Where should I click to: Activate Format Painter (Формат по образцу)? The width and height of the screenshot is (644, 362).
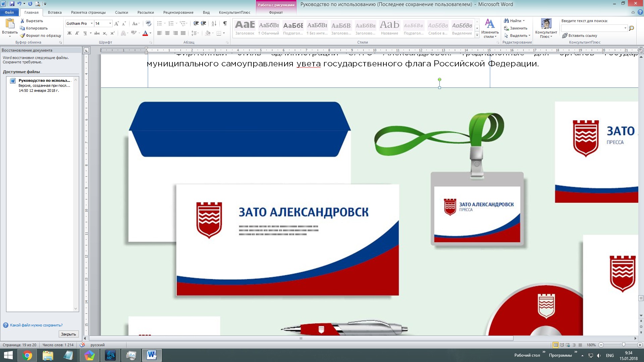tap(40, 36)
